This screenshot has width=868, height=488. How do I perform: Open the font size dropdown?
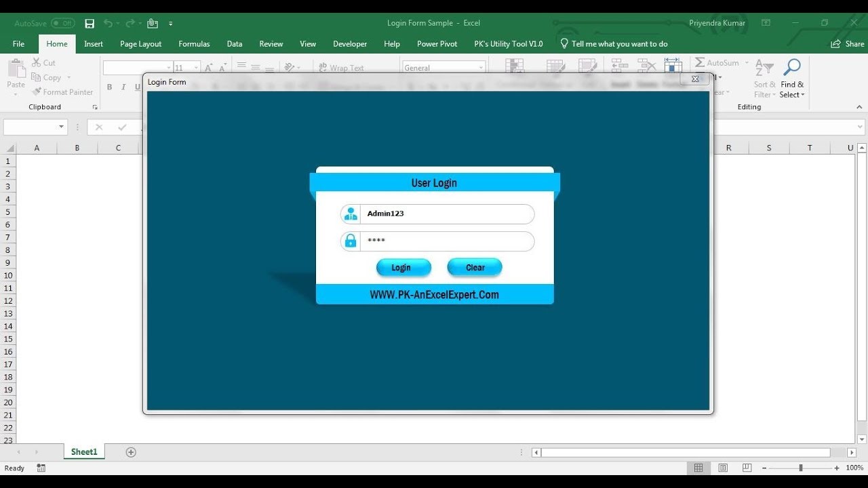point(196,68)
